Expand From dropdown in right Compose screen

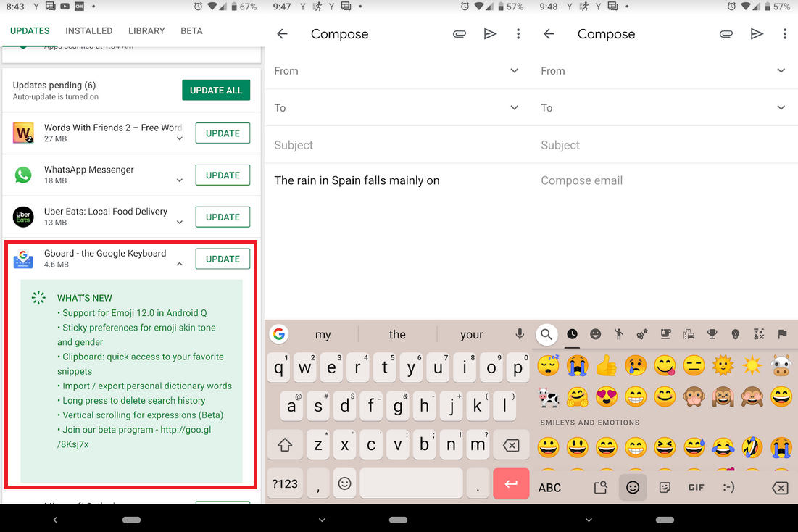pyautogui.click(x=781, y=71)
